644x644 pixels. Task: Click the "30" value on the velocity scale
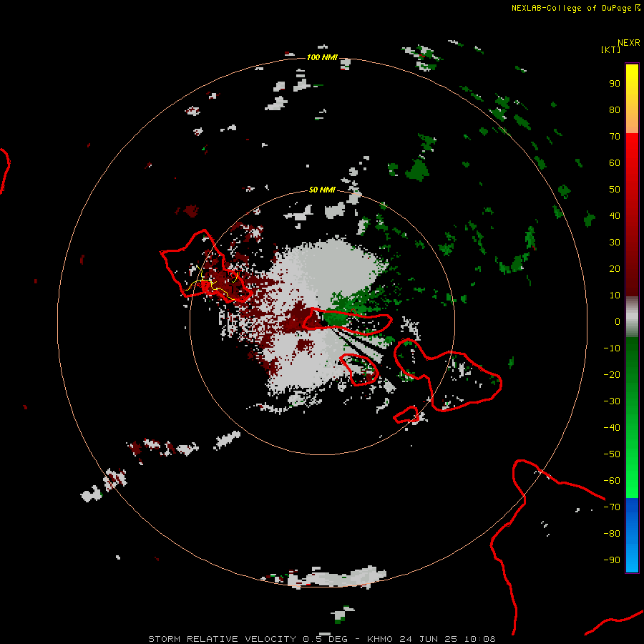[615, 243]
